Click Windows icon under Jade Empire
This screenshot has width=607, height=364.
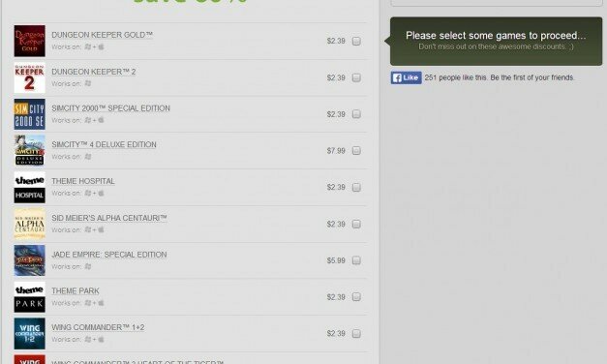(88, 266)
